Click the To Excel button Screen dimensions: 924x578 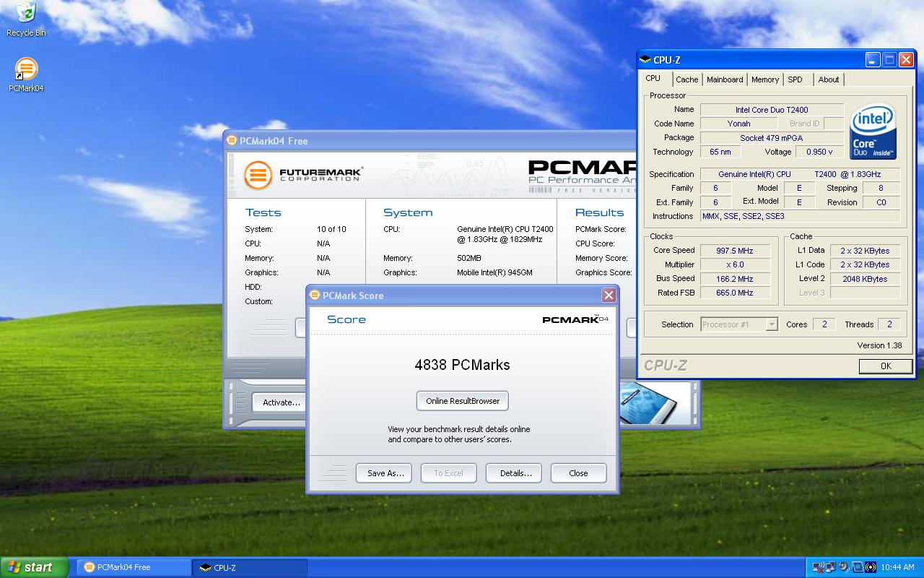[x=448, y=473]
